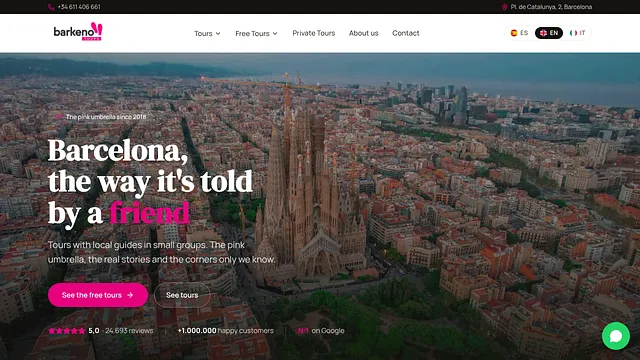Open the Contact menu item

(405, 33)
